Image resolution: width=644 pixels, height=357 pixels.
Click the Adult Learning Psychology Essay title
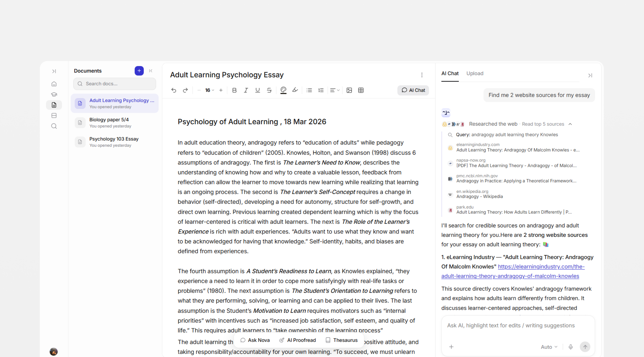coord(227,75)
